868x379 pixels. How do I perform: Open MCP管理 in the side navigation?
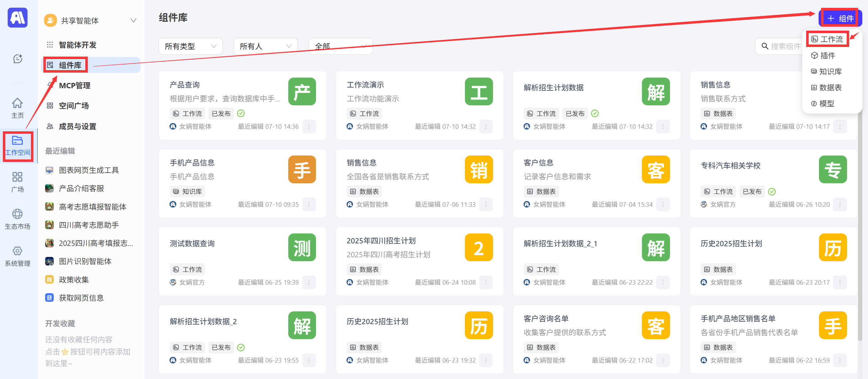pos(75,85)
